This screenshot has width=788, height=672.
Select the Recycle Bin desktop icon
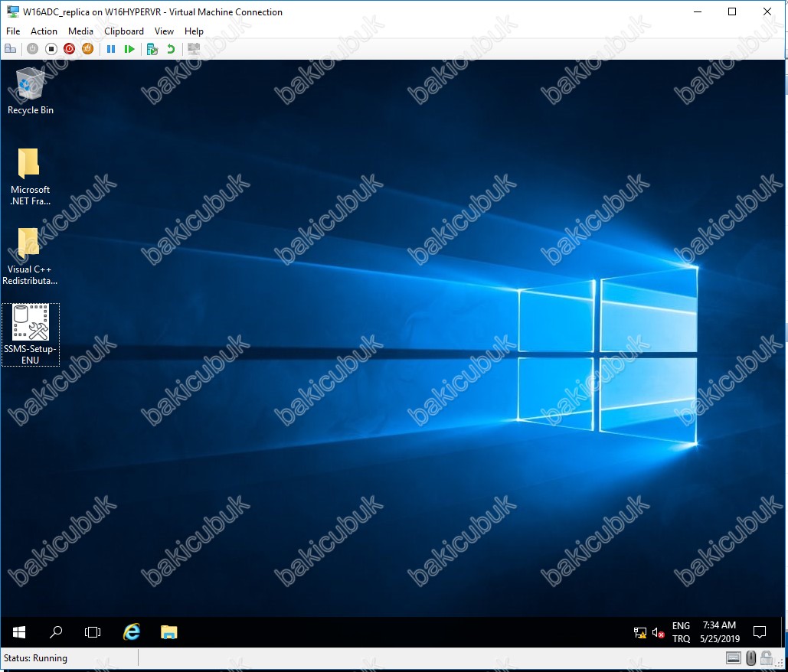[x=30, y=91]
